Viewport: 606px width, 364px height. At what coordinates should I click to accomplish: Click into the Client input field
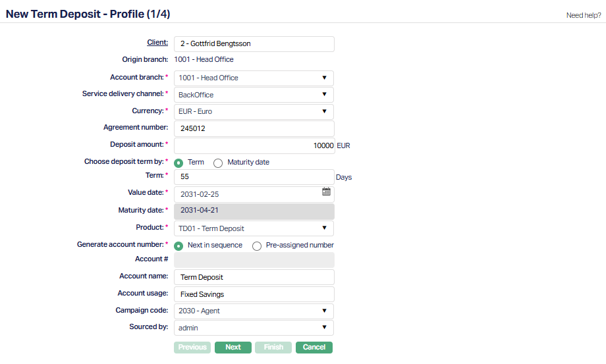pyautogui.click(x=254, y=44)
